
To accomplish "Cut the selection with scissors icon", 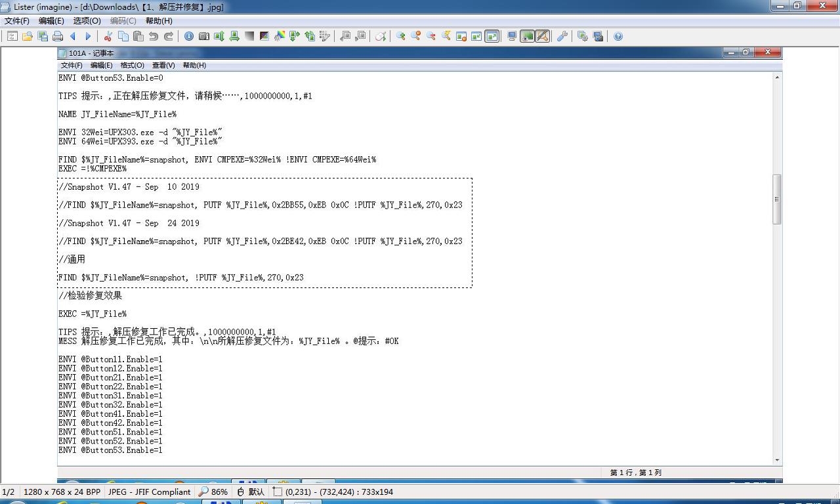I will click(x=108, y=36).
